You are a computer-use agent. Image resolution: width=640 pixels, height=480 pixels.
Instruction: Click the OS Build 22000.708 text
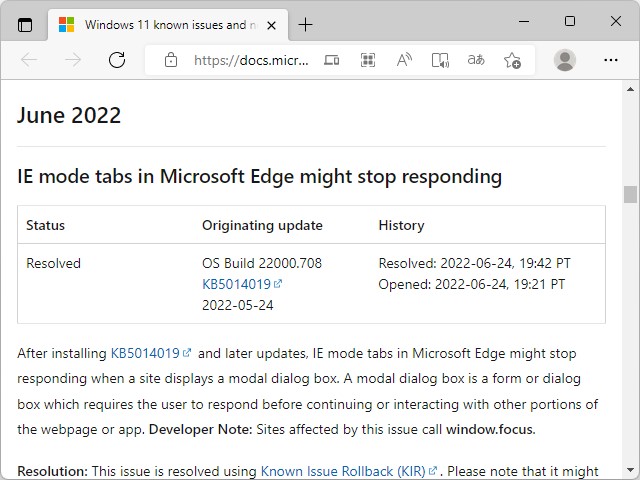(262, 263)
